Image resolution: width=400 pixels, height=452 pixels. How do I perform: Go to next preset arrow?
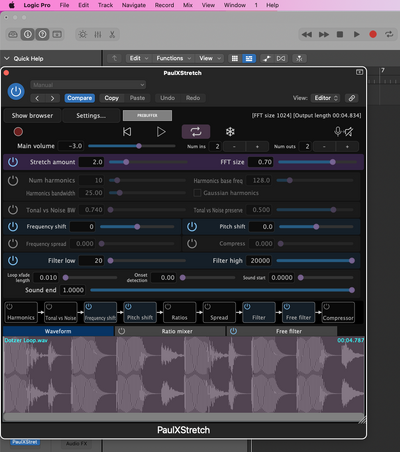tap(52, 98)
